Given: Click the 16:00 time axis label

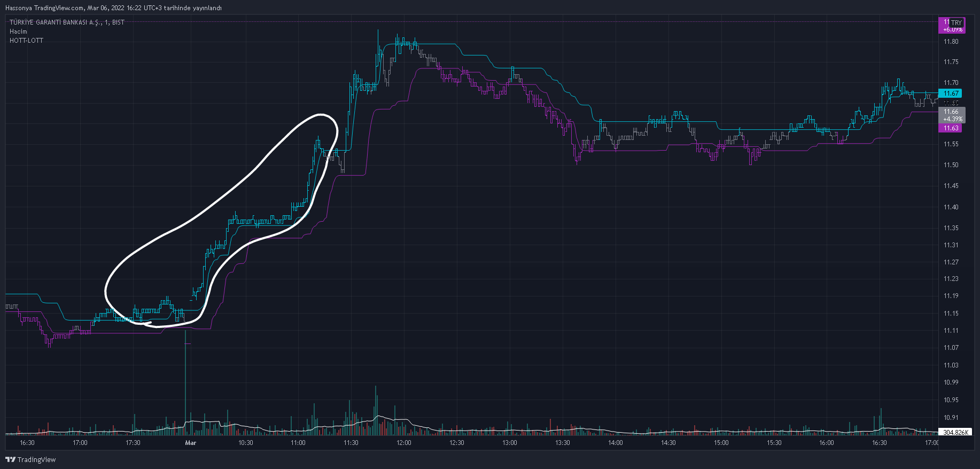Looking at the screenshot, I should [827, 443].
